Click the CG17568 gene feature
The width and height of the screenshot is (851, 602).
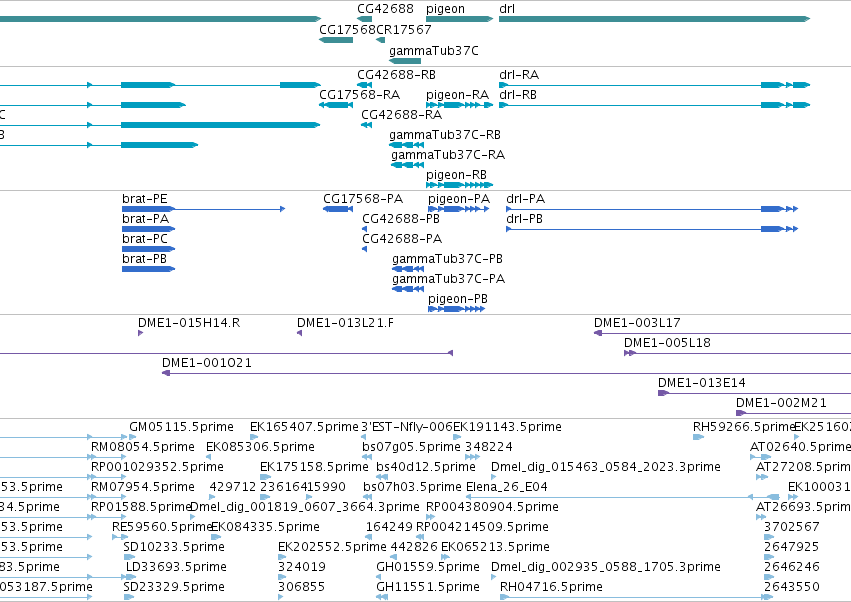336,40
